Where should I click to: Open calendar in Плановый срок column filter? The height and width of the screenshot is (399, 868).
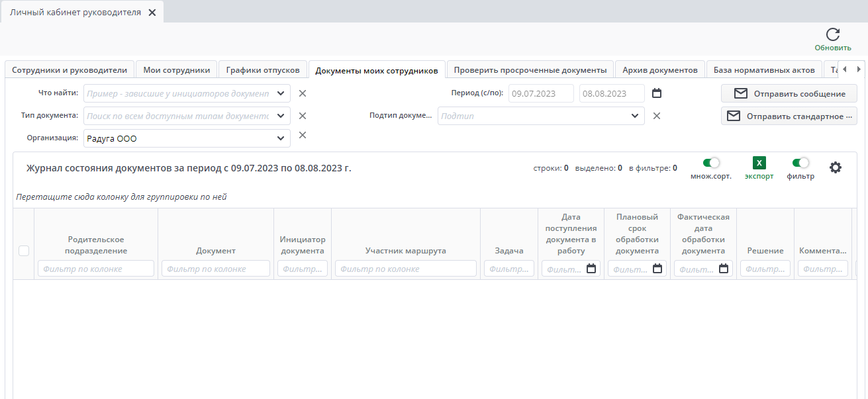[657, 269]
